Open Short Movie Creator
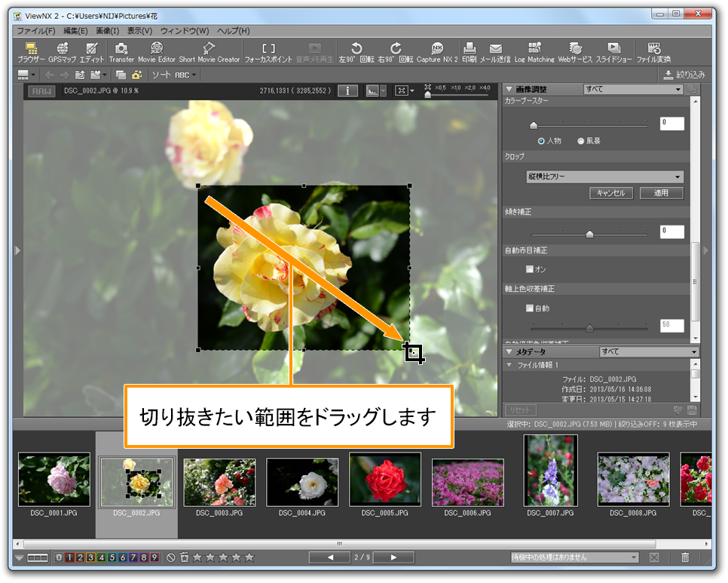Viewport: 728px width, 583px height. (x=210, y=53)
